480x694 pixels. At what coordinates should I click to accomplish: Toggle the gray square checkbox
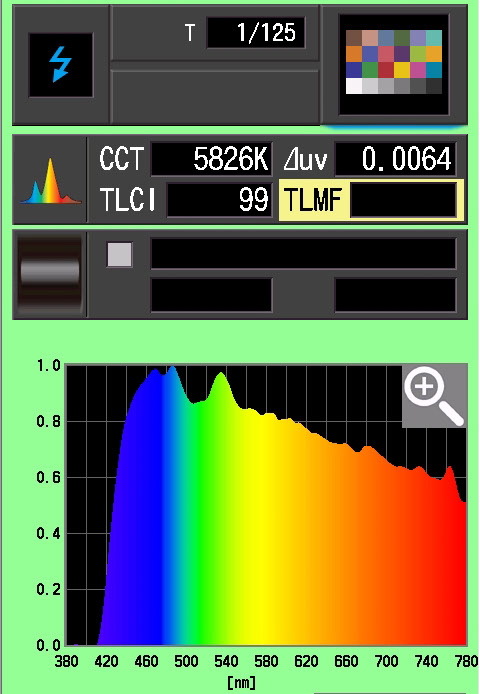[120, 254]
